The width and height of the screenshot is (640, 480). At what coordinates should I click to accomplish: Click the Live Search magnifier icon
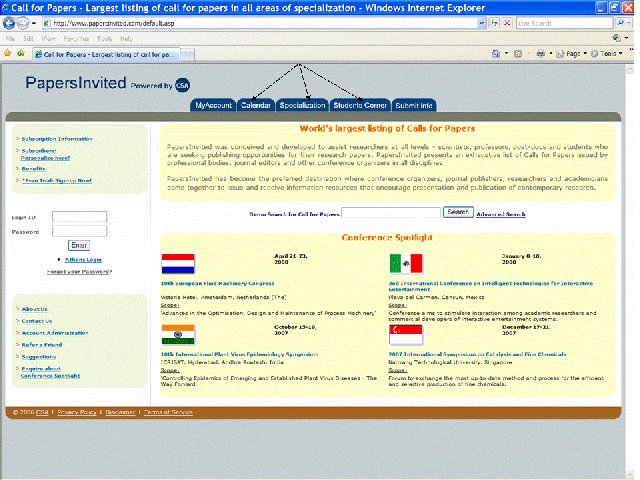621,23
